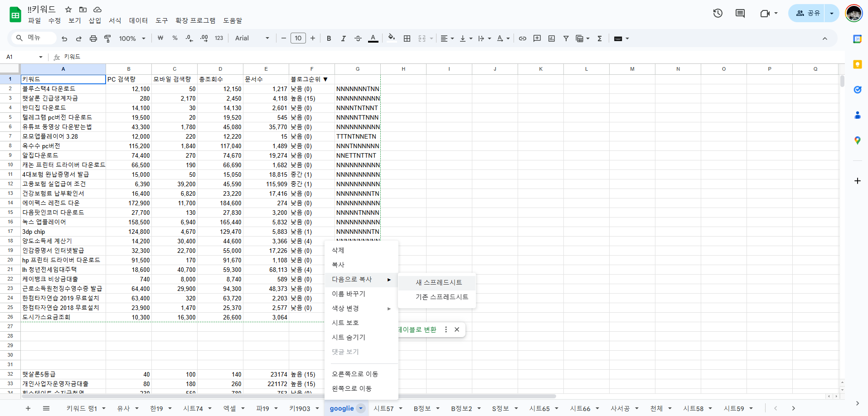Open vertical align dropdown
868x416 pixels.
point(466,39)
